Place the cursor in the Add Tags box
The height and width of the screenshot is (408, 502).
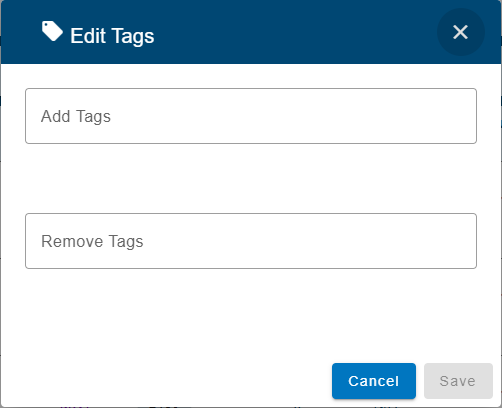click(x=251, y=116)
